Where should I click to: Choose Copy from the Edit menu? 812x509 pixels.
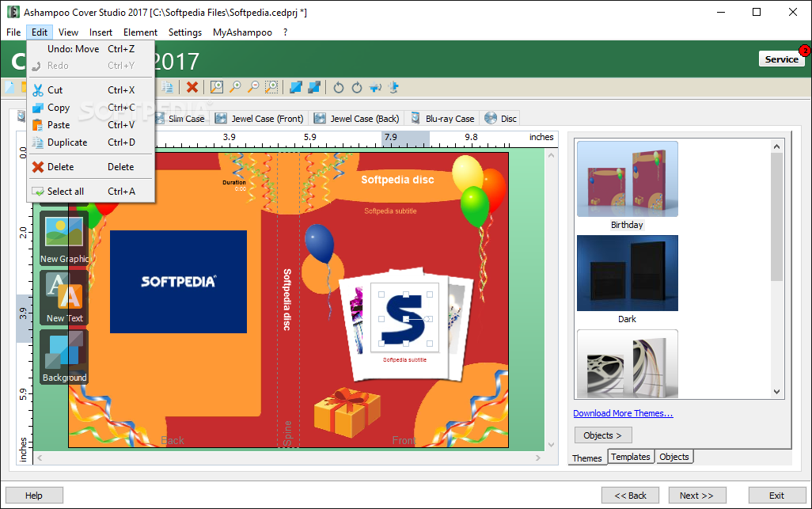[x=91, y=108]
